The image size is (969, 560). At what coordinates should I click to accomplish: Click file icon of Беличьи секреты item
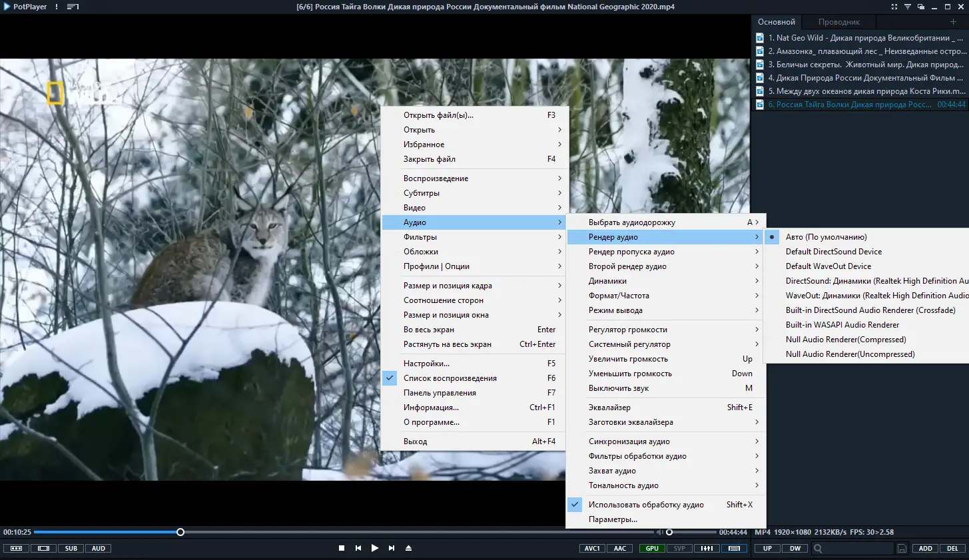(760, 65)
